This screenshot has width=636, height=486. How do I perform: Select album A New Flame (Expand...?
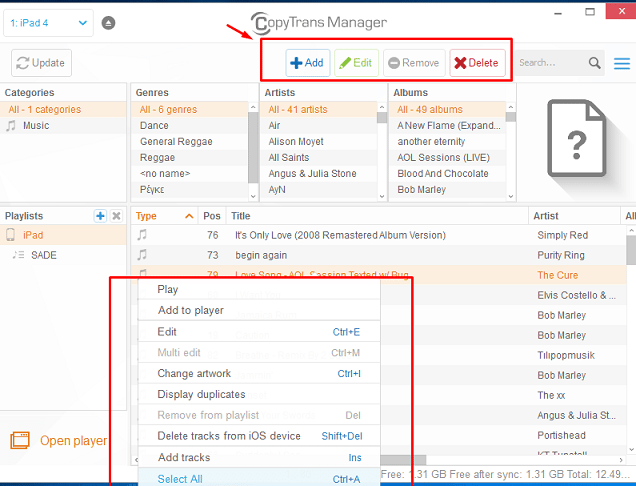tap(448, 125)
